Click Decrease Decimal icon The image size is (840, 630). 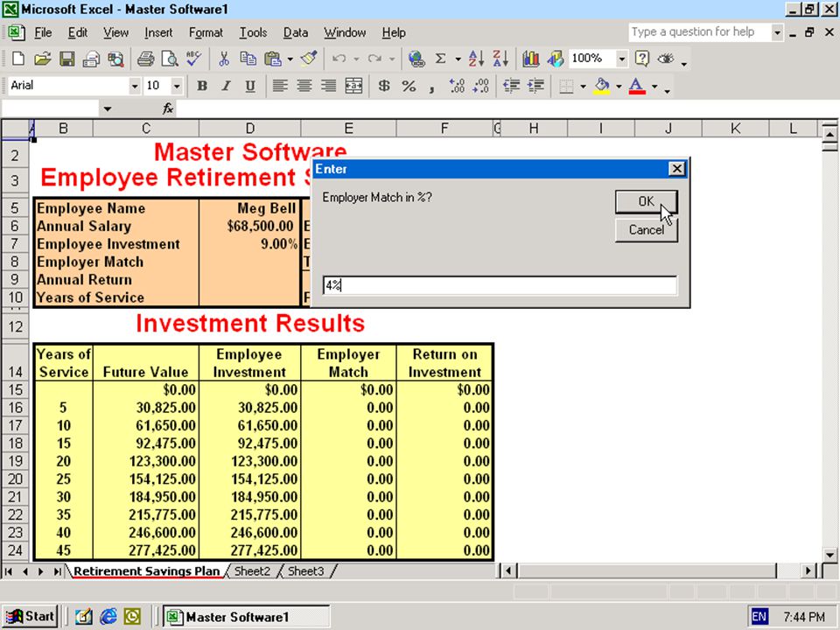pos(480,86)
